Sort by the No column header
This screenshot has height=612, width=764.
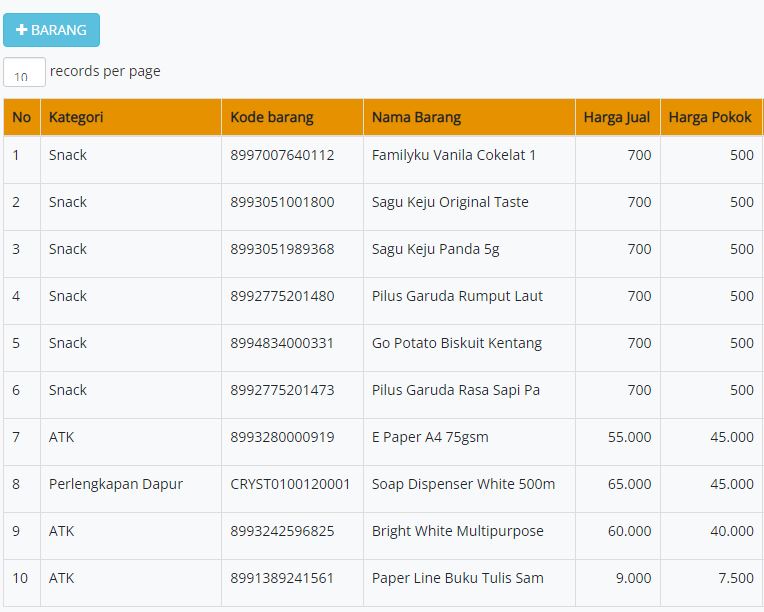pyautogui.click(x=22, y=117)
